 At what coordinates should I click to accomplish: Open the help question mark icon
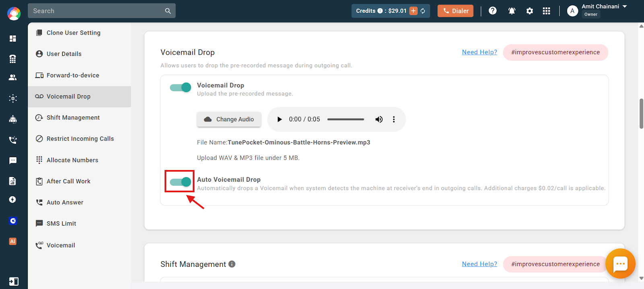coord(493,11)
